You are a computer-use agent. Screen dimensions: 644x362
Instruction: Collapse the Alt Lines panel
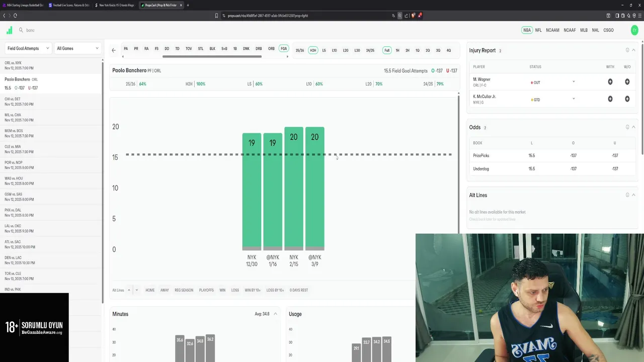click(633, 195)
